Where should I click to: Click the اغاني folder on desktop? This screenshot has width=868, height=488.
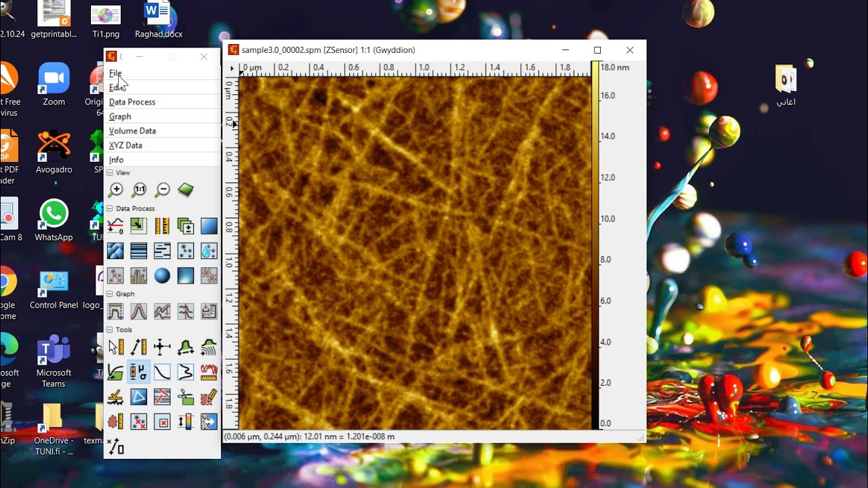(x=786, y=86)
